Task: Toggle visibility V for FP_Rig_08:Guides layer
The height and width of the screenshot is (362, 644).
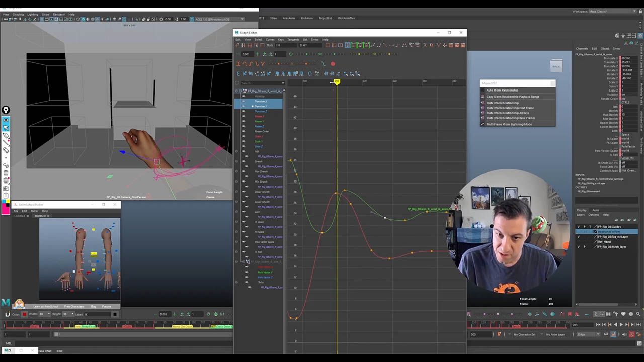Action: (x=578, y=227)
